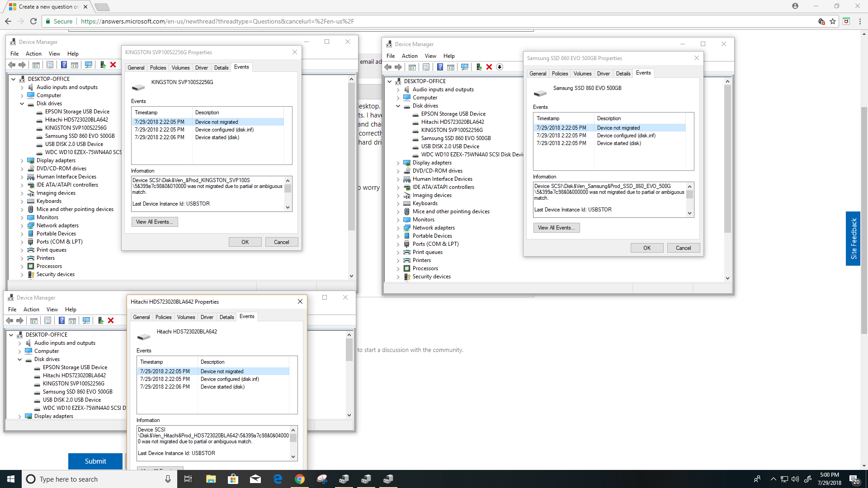Select USB DISK 2.0 USB Device in Samsung's Device Manager
The width and height of the screenshot is (868, 488).
coord(450,146)
